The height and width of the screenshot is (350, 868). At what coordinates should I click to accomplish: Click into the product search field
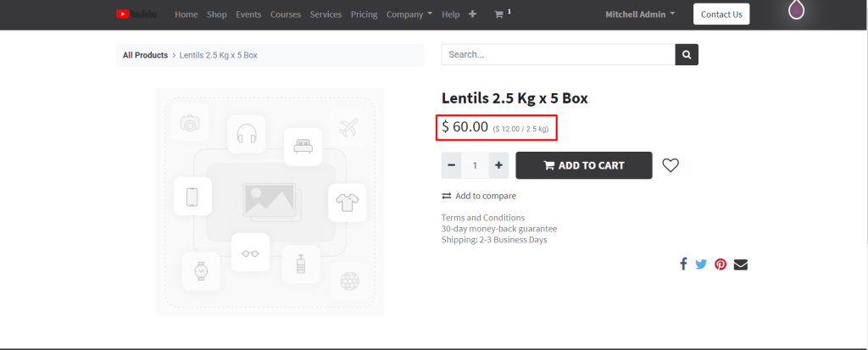[x=558, y=55]
